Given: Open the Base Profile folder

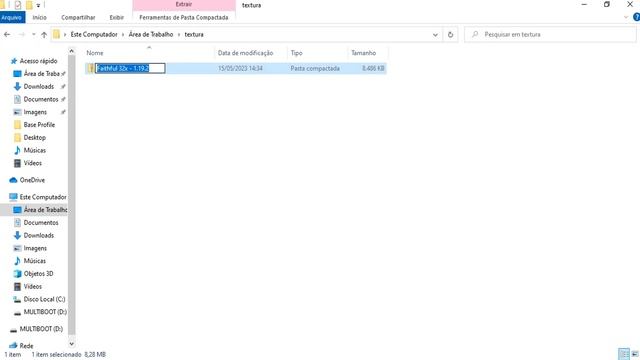Looking at the screenshot, I should pos(39,125).
